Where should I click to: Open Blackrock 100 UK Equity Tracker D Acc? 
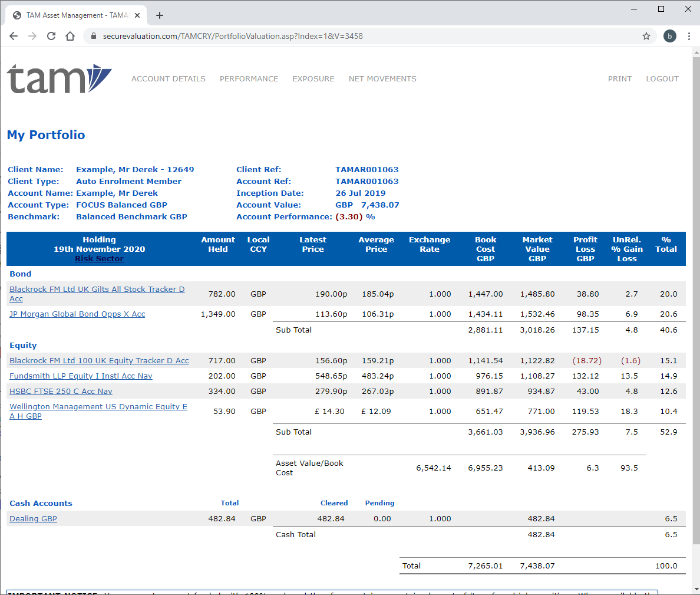tap(99, 360)
